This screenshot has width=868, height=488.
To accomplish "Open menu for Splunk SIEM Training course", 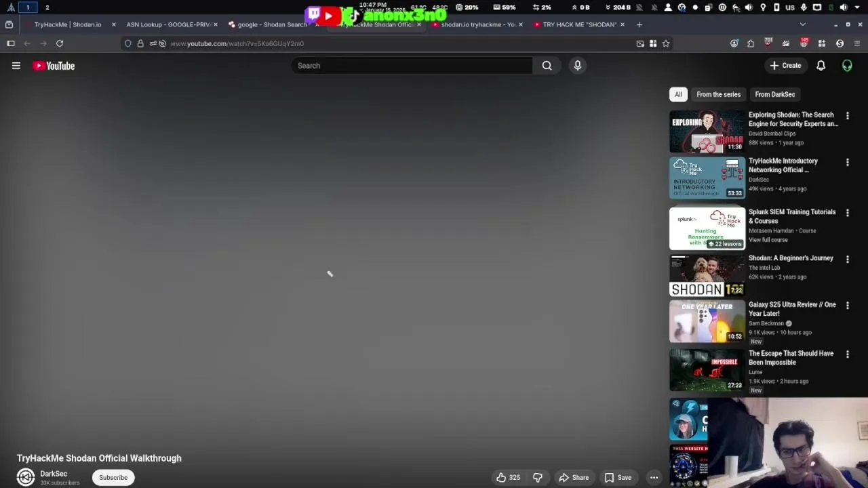I will tap(847, 213).
